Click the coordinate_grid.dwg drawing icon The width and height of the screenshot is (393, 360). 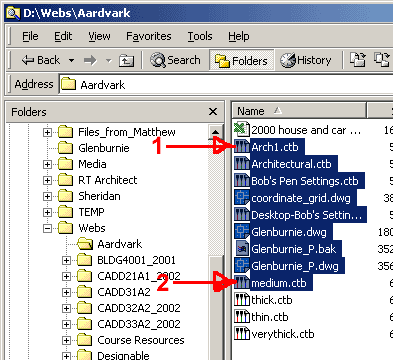click(x=242, y=198)
